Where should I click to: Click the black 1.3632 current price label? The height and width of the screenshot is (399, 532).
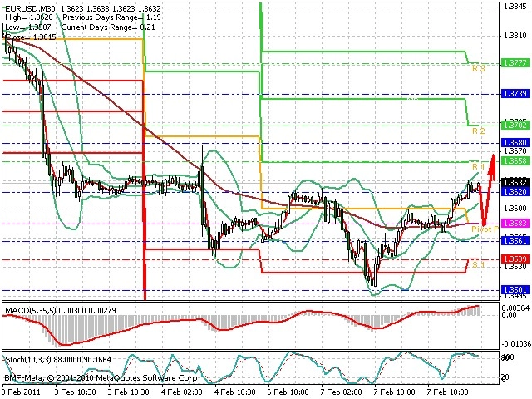point(515,183)
